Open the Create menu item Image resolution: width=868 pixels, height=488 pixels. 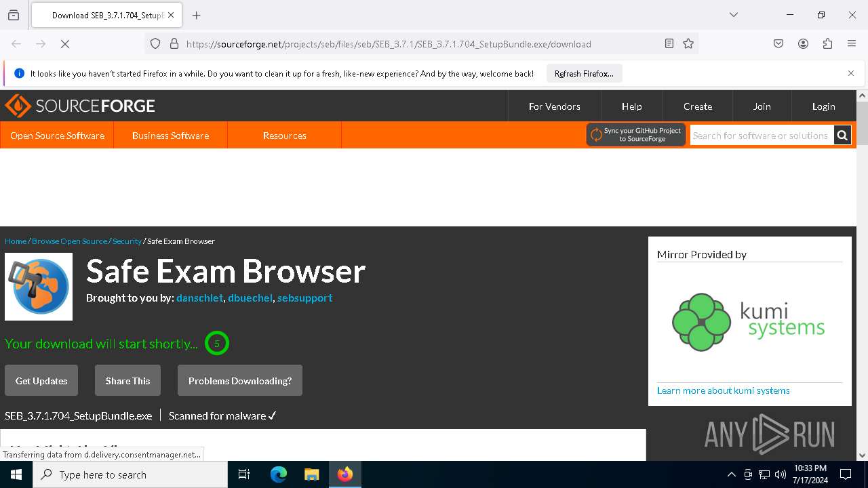698,106
